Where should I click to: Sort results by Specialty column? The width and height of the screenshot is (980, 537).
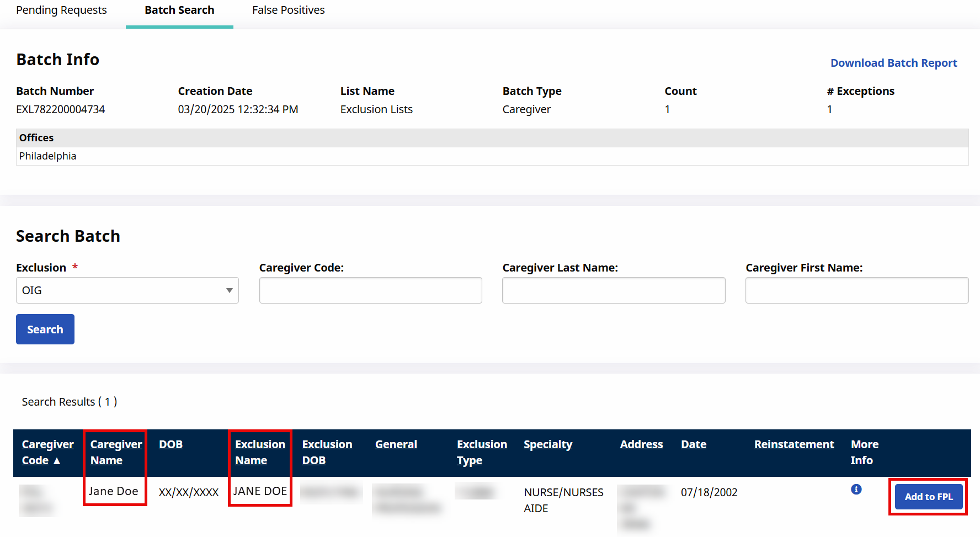coord(547,444)
